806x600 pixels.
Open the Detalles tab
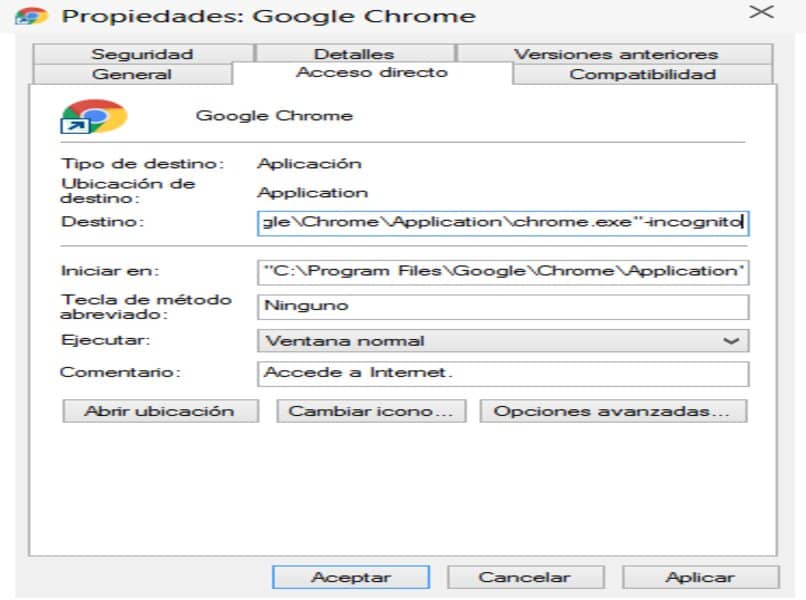point(354,53)
